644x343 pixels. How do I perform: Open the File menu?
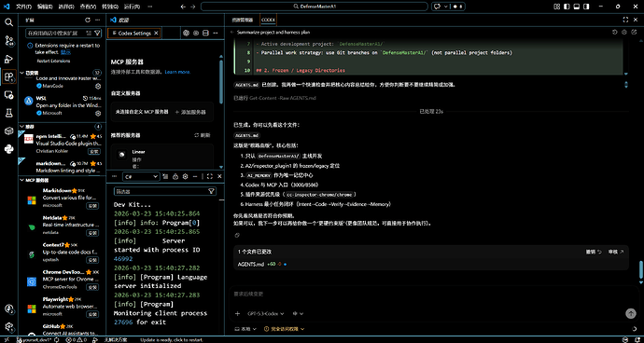pos(24,7)
